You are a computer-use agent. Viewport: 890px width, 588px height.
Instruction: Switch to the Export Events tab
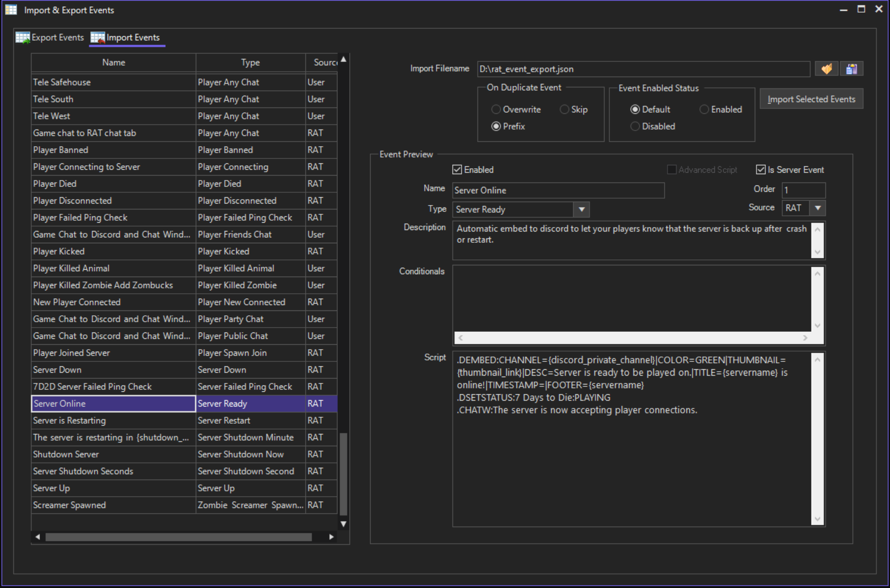point(51,38)
